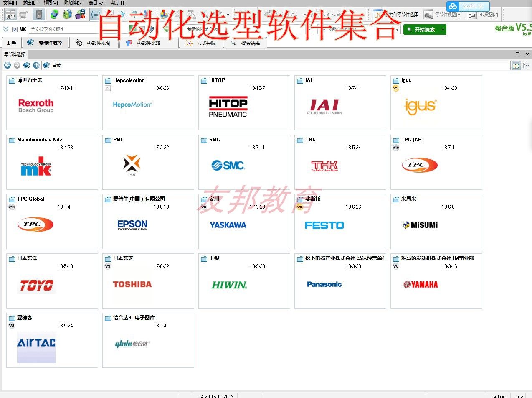Click the floppy disk shapes icon
This screenshot has height=398, width=532.
(x=80, y=15)
